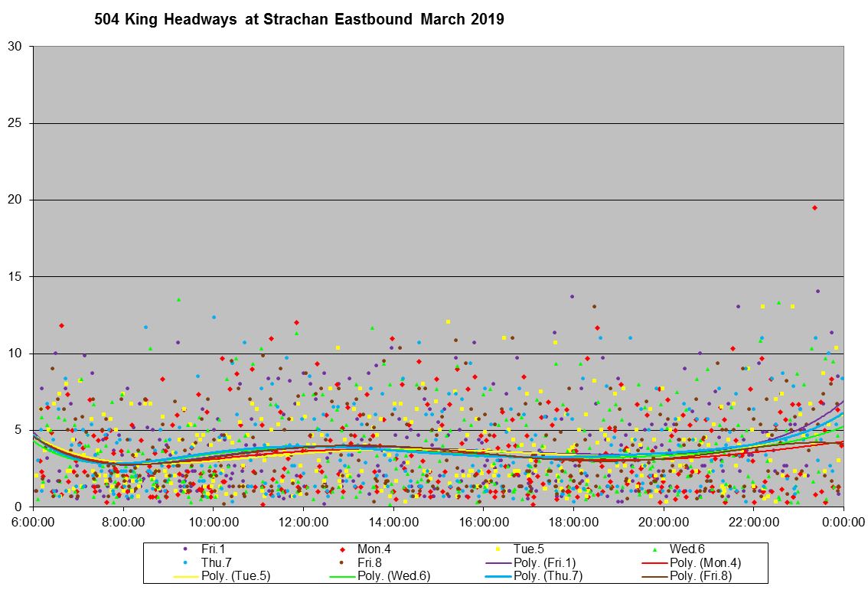Select the Poly. (Thu.7) legend entry

528,576
